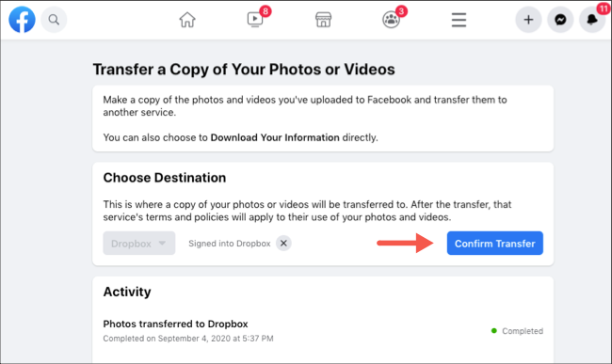Open the Marketplace storefront icon
The width and height of the screenshot is (612, 364).
pos(323,20)
